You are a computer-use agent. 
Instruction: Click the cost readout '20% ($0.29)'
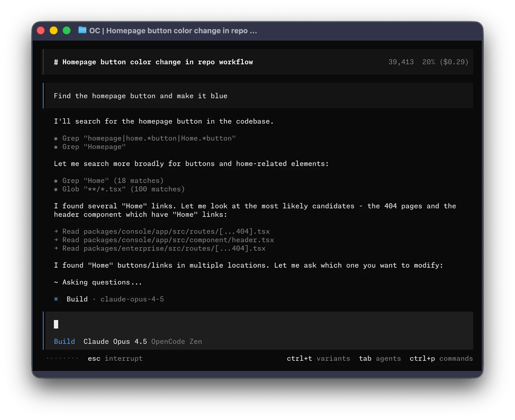coord(445,62)
